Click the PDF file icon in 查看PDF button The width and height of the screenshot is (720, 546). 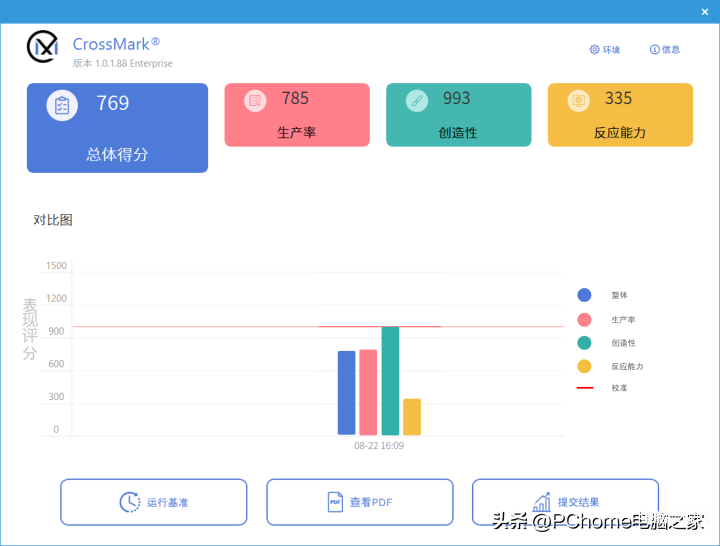tap(336, 502)
